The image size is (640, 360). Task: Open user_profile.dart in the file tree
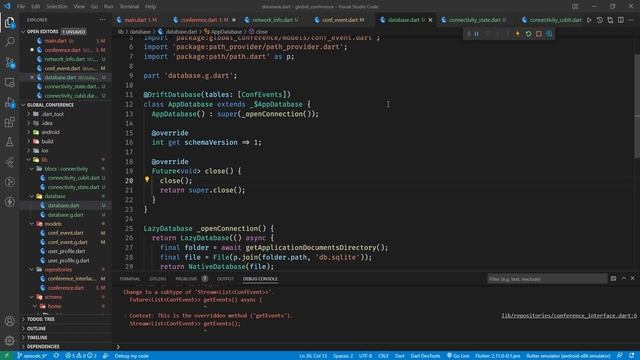tap(67, 251)
